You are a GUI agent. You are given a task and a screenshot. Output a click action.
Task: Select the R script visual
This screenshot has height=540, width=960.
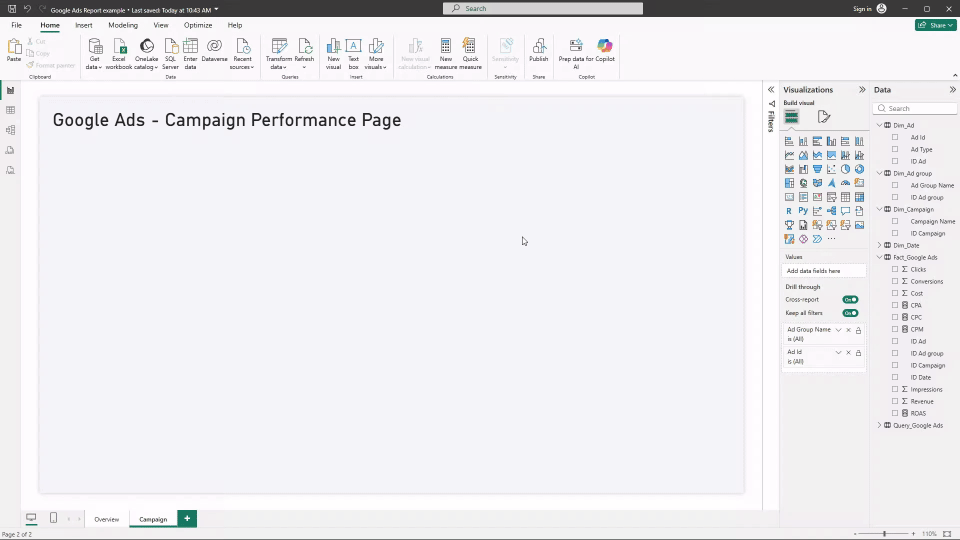click(789, 211)
